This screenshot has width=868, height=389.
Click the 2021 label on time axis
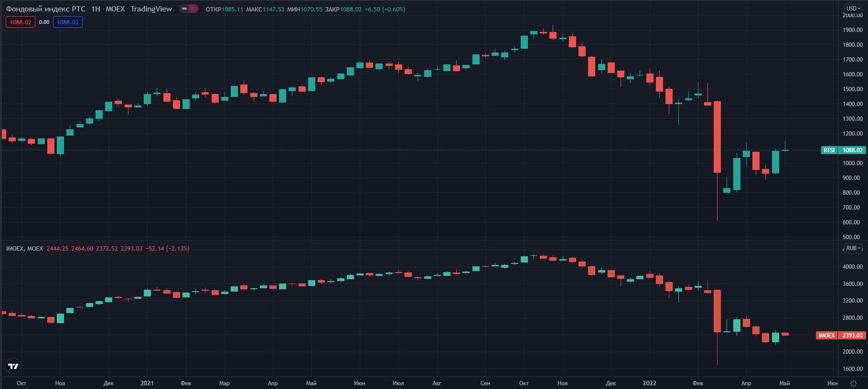click(147, 383)
